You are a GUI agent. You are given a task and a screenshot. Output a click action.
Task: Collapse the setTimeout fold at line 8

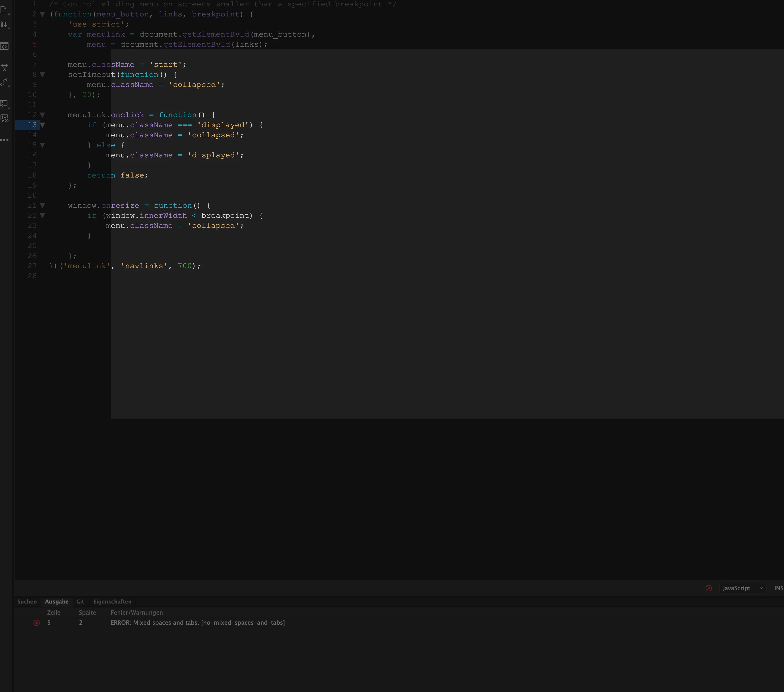pos(43,75)
